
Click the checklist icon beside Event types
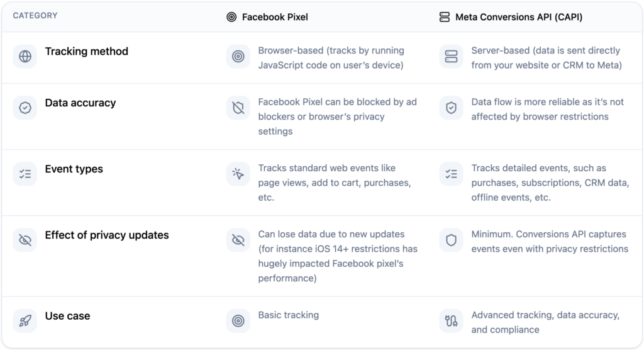25,174
